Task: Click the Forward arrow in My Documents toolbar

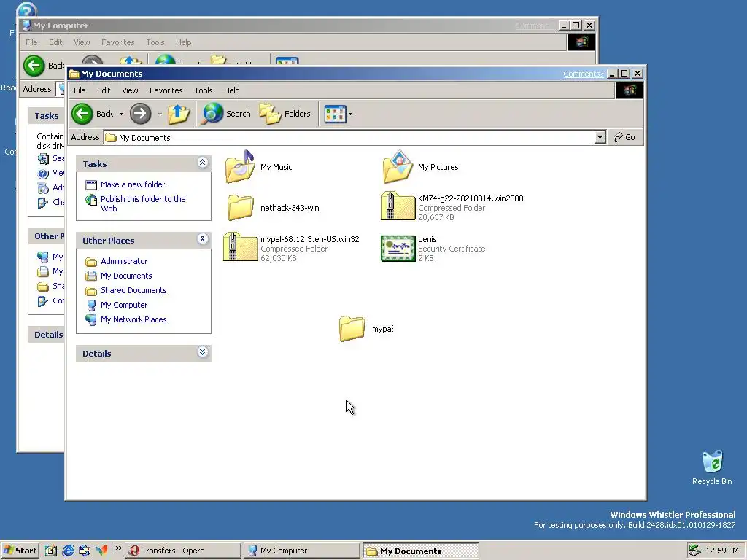Action: point(140,114)
